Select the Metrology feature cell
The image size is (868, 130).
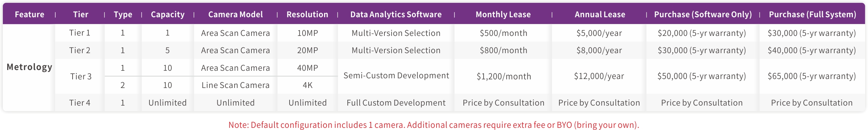pos(29,67)
